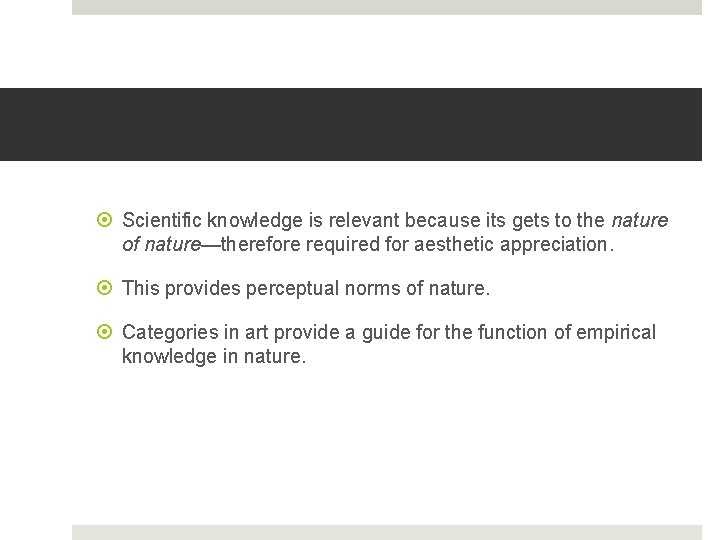Click the bullet icon before "This provides"
Screen dimensions: 720x540
coord(106,289)
